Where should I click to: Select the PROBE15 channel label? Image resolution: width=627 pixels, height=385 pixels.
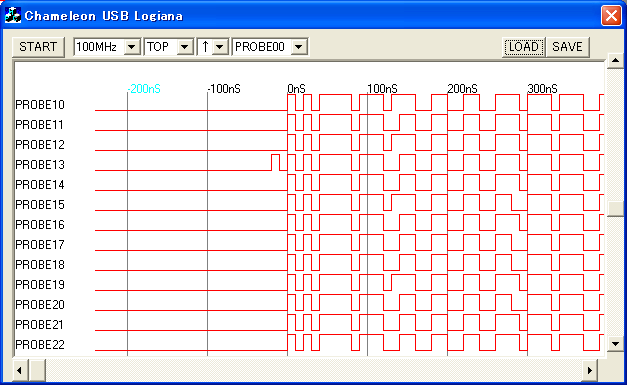40,205
